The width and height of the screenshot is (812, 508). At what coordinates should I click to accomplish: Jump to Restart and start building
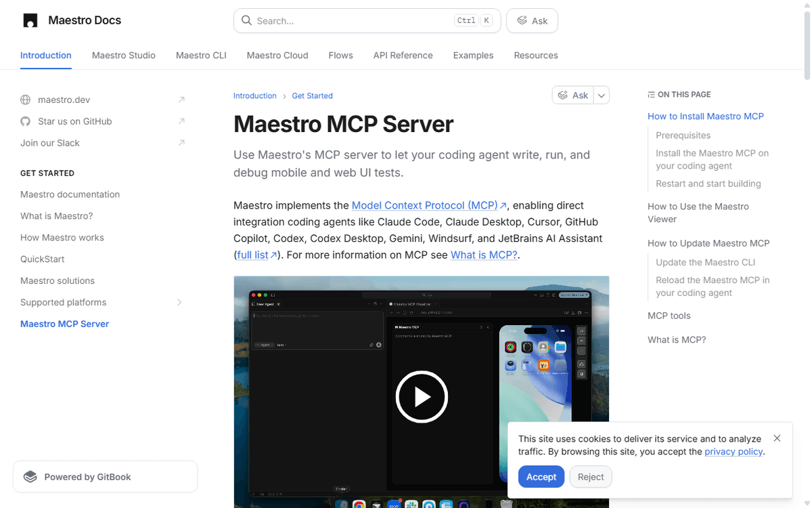pyautogui.click(x=708, y=184)
